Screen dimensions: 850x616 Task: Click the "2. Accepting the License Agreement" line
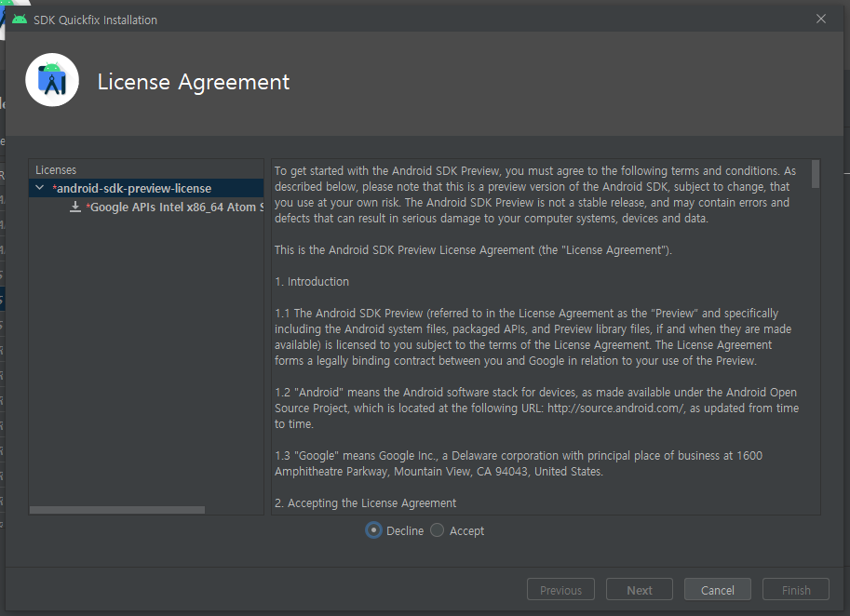pos(365,503)
